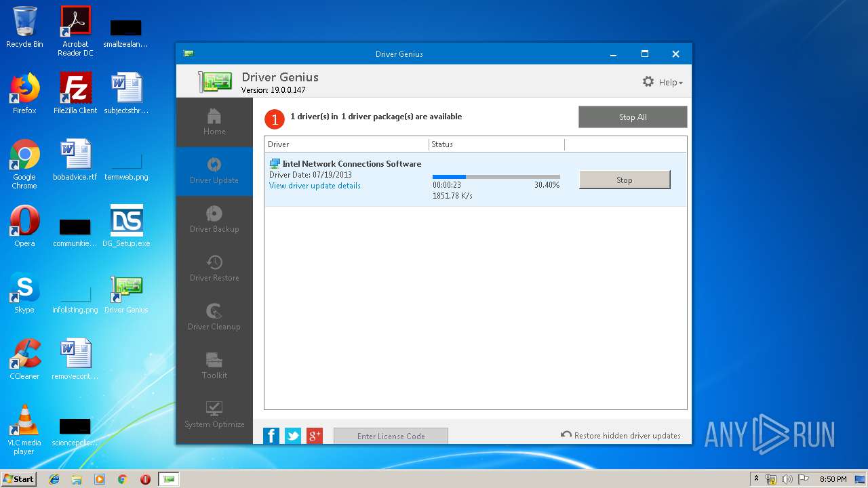
Task: Open the Driver Cleanup section
Action: pos(214,318)
